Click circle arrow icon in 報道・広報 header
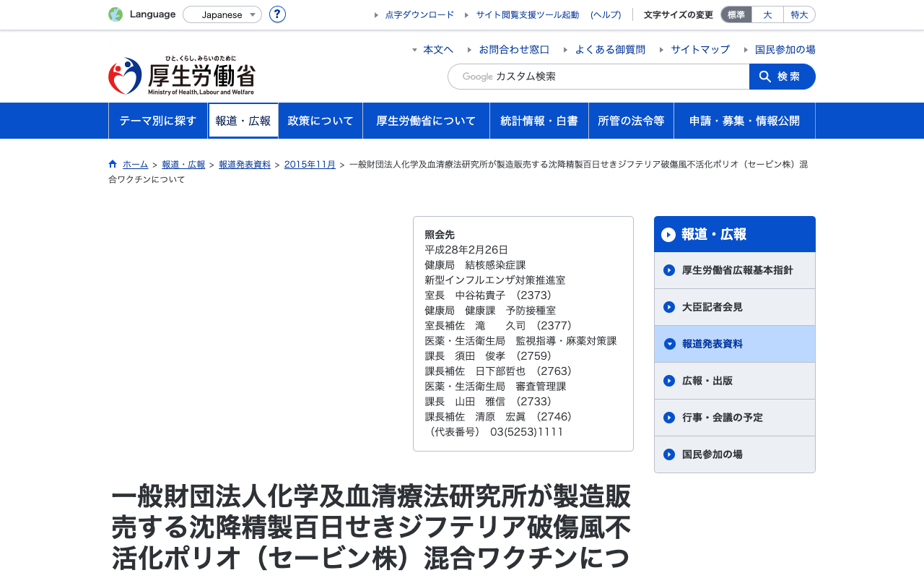This screenshot has width=924, height=578. (x=668, y=235)
